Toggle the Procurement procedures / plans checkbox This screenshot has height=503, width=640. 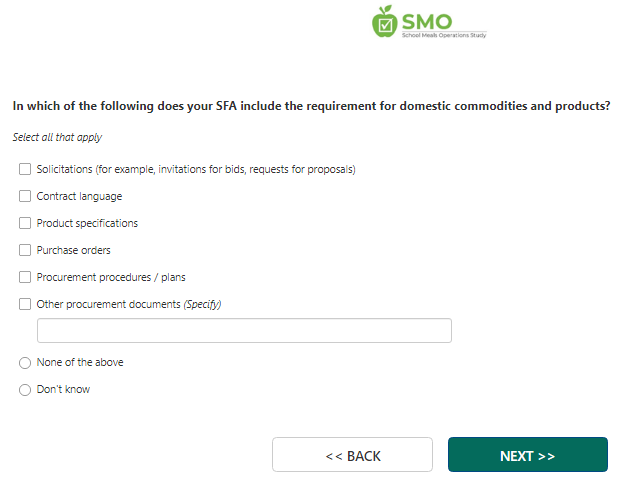tap(25, 277)
